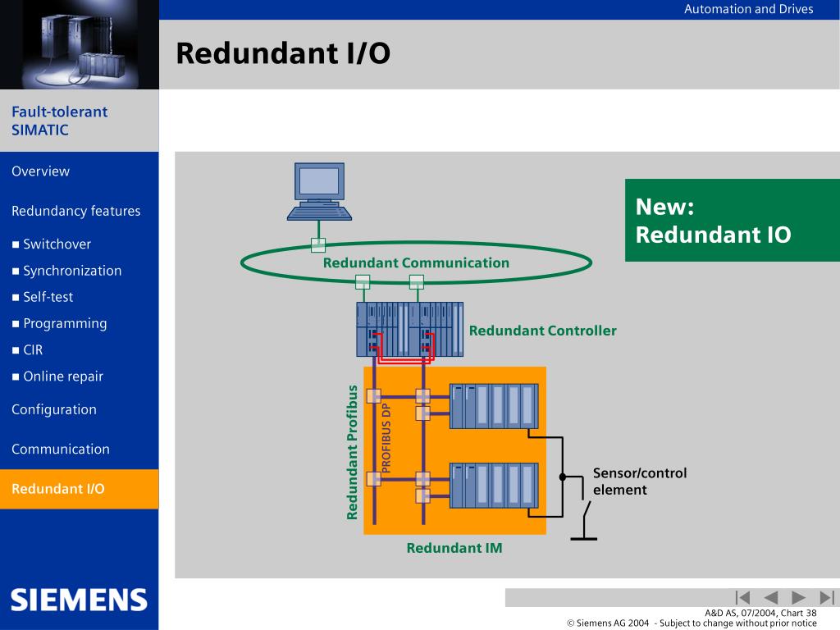
Task: Click the redundant controller rack icon
Action: (410, 330)
